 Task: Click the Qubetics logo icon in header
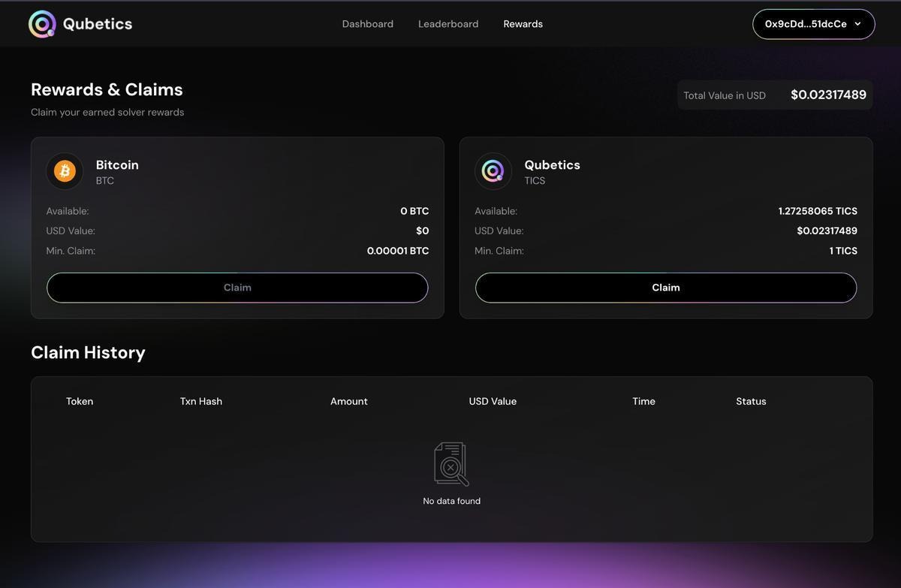42,24
